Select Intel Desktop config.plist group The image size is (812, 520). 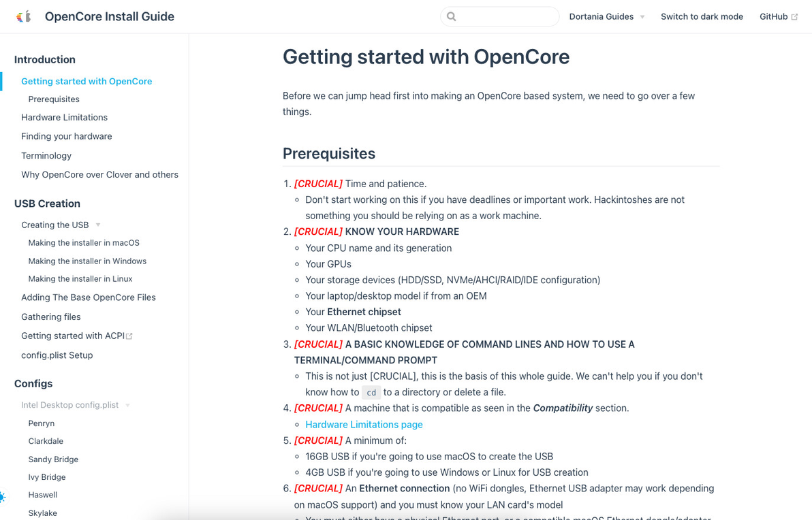pyautogui.click(x=70, y=405)
